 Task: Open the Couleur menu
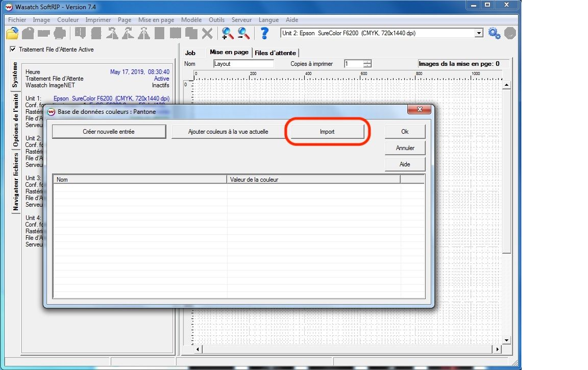click(68, 20)
